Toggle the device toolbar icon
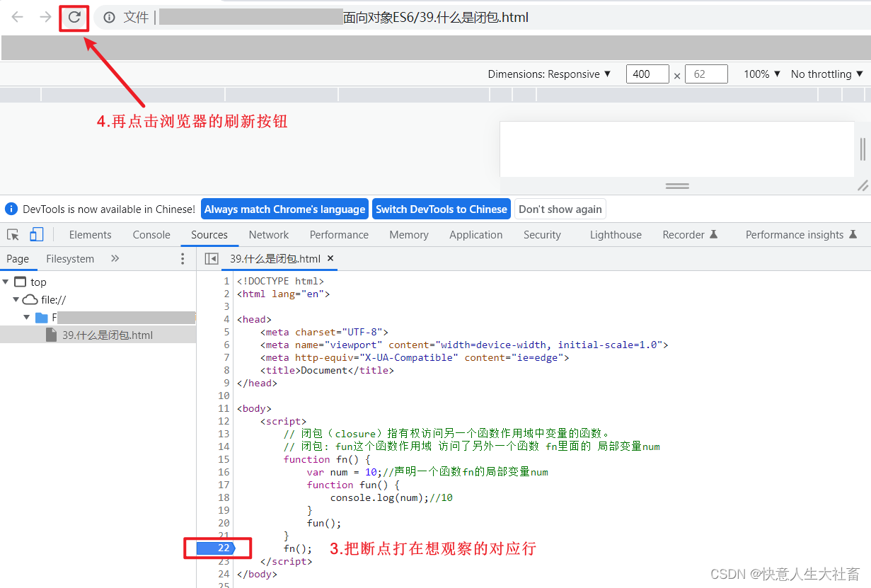This screenshot has width=871, height=588. tap(36, 234)
